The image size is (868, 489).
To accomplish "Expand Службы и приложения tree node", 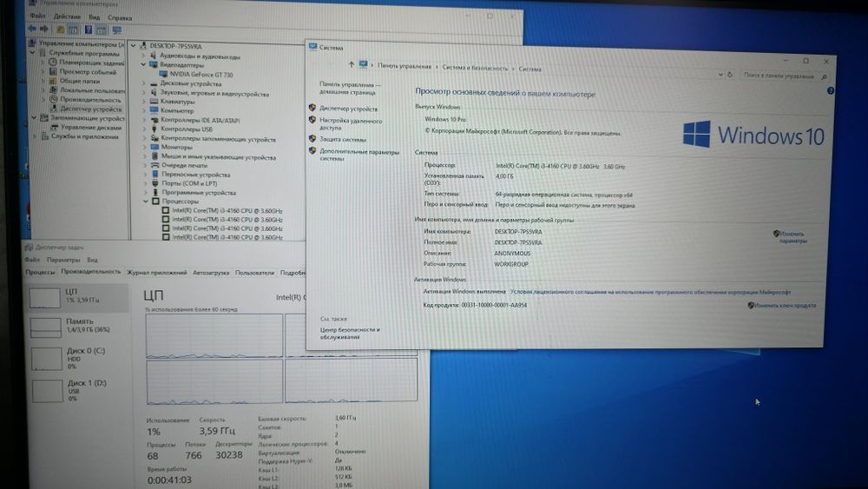I will pos(35,136).
